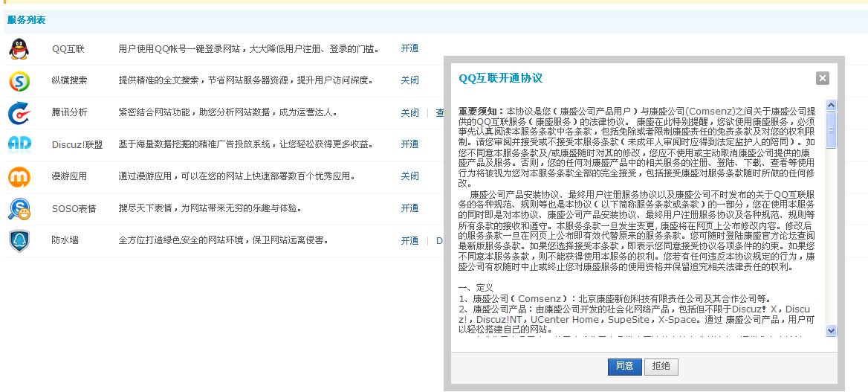
Task: Click 关闭 link for 腾讯分析
Action: pyautogui.click(x=409, y=112)
